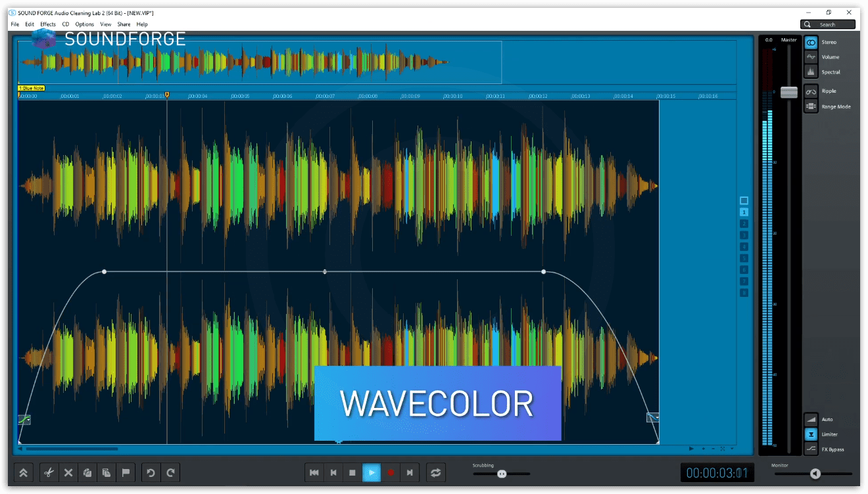Select track 4 button
Screen dimensions: 868x494
pyautogui.click(x=744, y=247)
